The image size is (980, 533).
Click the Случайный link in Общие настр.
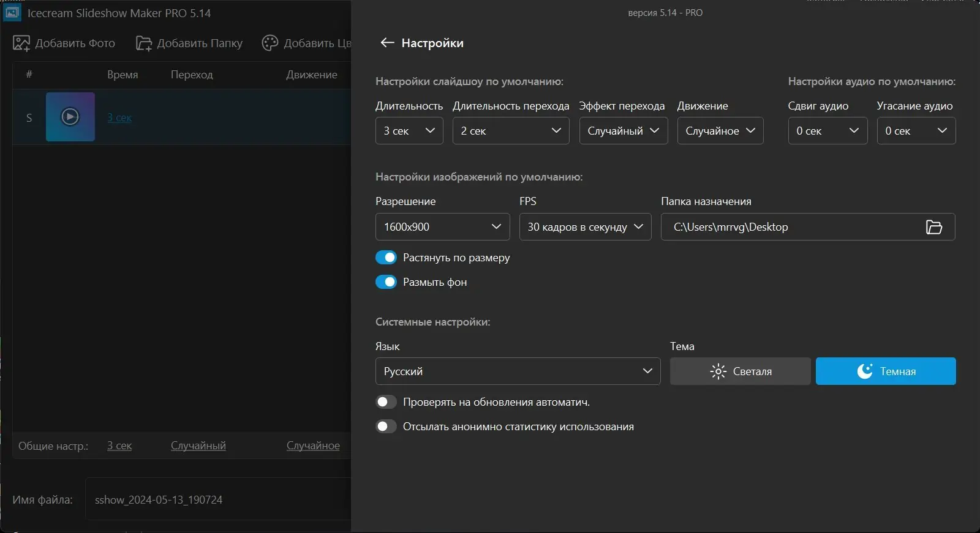click(198, 445)
